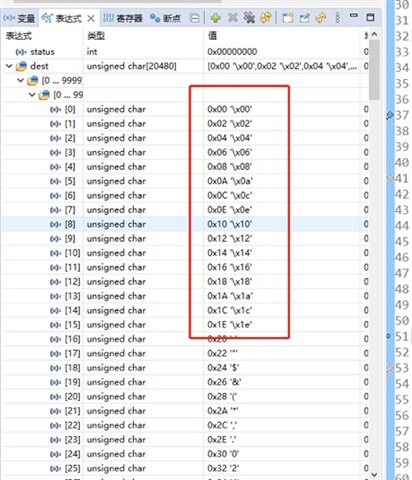Click the double X Remove All icon

pyautogui.click(x=249, y=18)
